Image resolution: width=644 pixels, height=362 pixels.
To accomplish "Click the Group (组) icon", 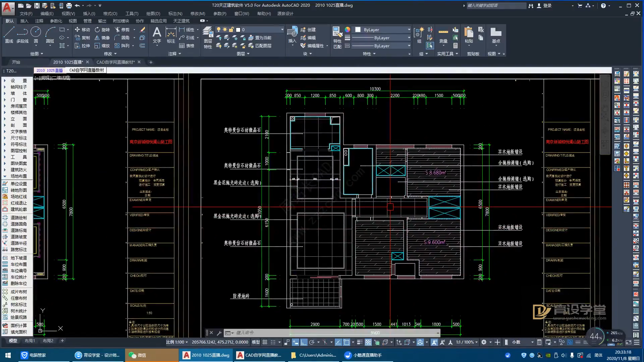I will (x=419, y=35).
